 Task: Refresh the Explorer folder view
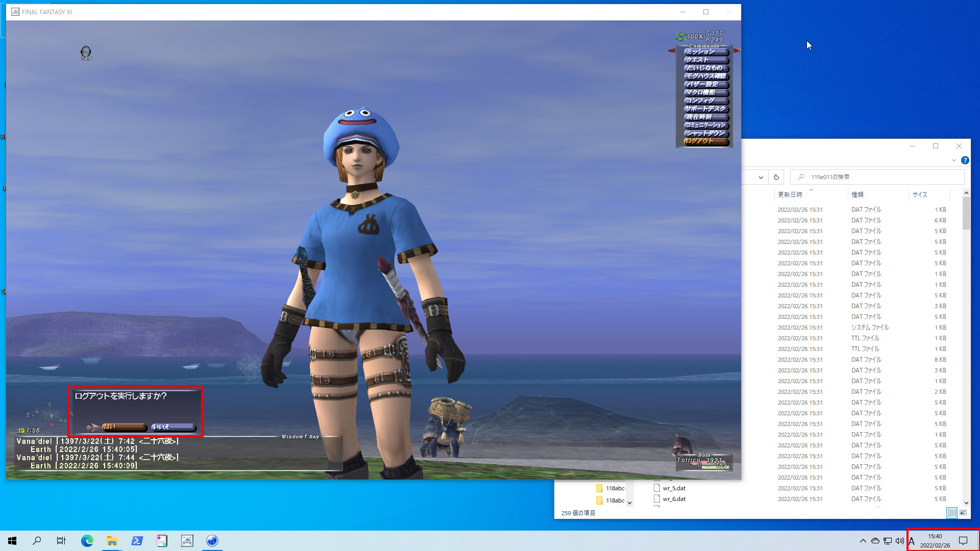point(776,177)
